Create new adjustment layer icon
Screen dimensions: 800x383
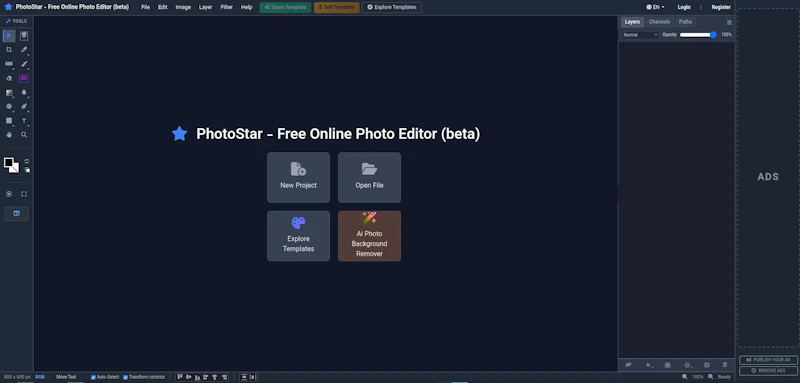687,365
